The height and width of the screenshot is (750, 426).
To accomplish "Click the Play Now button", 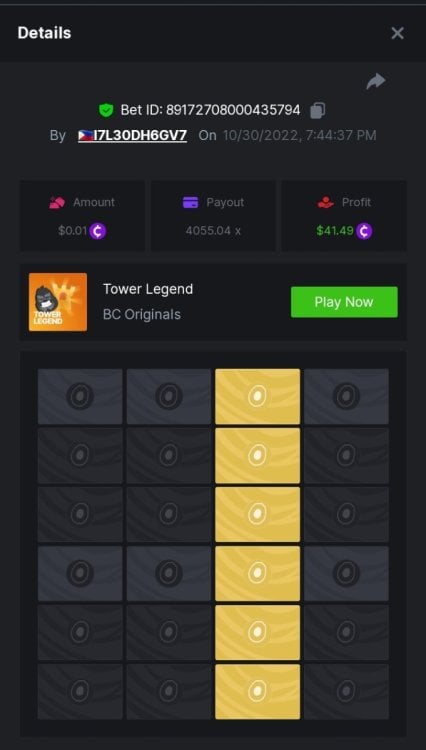I will (344, 302).
